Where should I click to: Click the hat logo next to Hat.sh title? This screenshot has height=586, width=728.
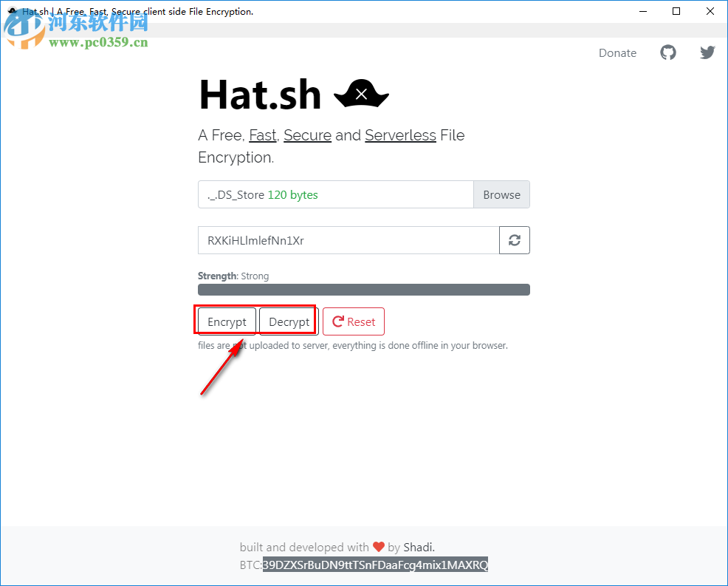pyautogui.click(x=361, y=93)
